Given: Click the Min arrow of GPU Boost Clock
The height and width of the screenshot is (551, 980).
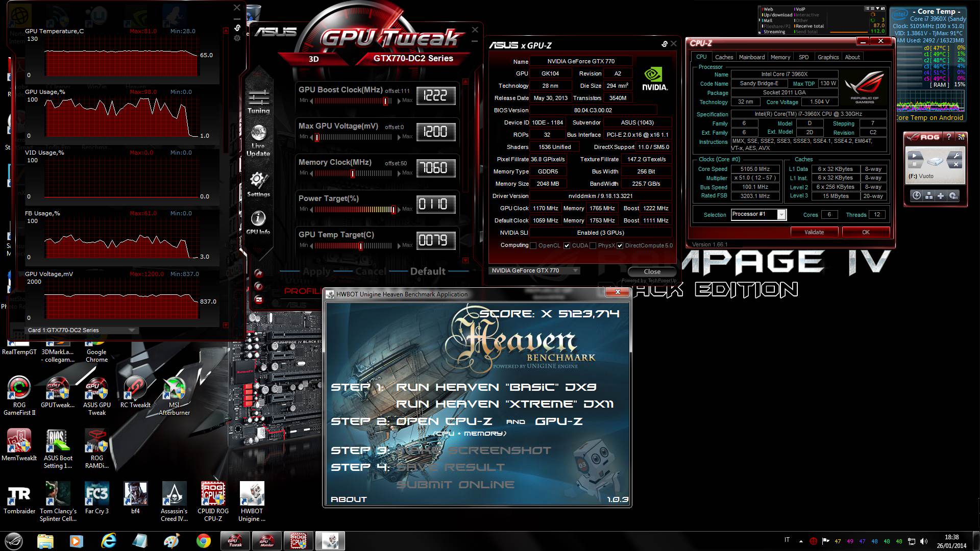Looking at the screenshot, I should pos(312,101).
